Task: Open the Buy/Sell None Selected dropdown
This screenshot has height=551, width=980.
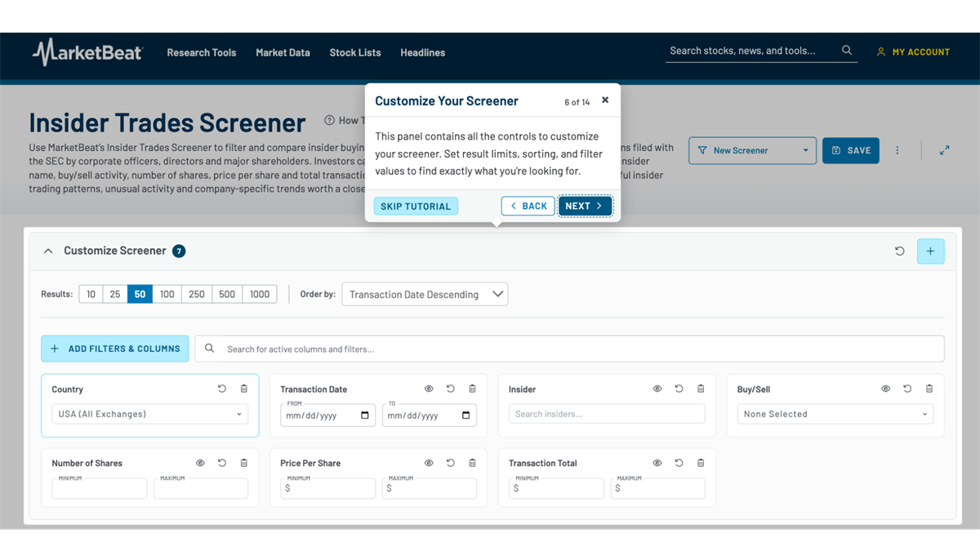Action: 835,414
